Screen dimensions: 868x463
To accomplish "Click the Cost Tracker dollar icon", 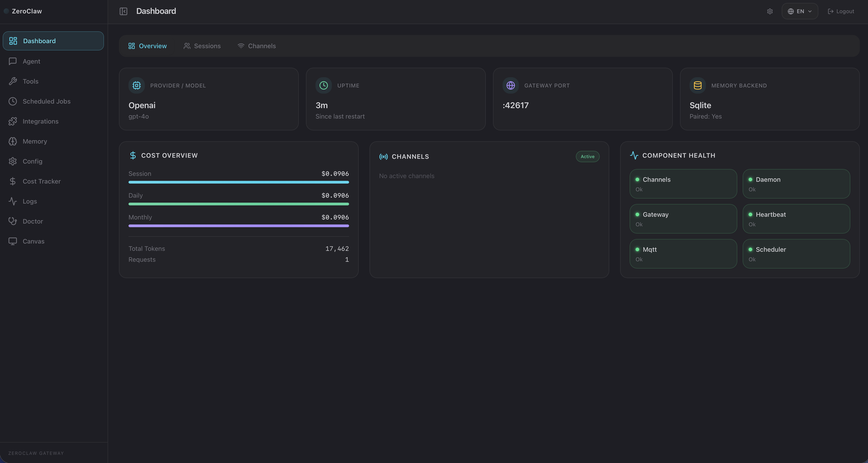I will click(13, 181).
